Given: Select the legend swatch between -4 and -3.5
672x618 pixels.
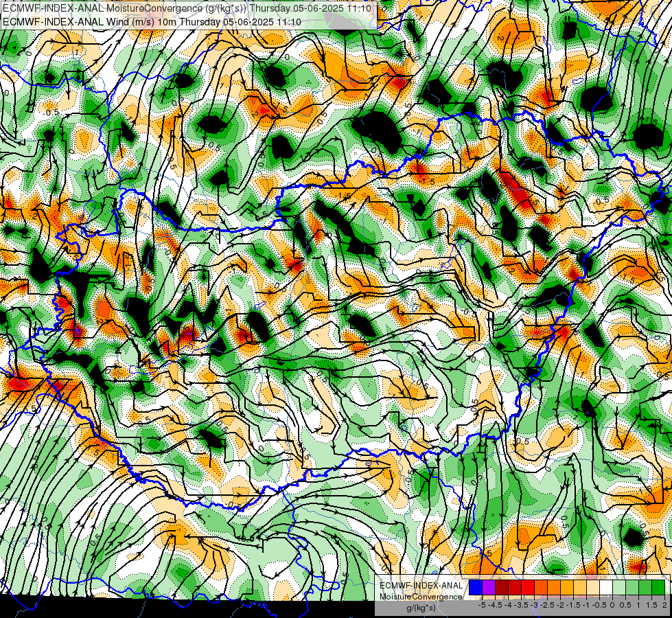Looking at the screenshot, I should (515, 587).
